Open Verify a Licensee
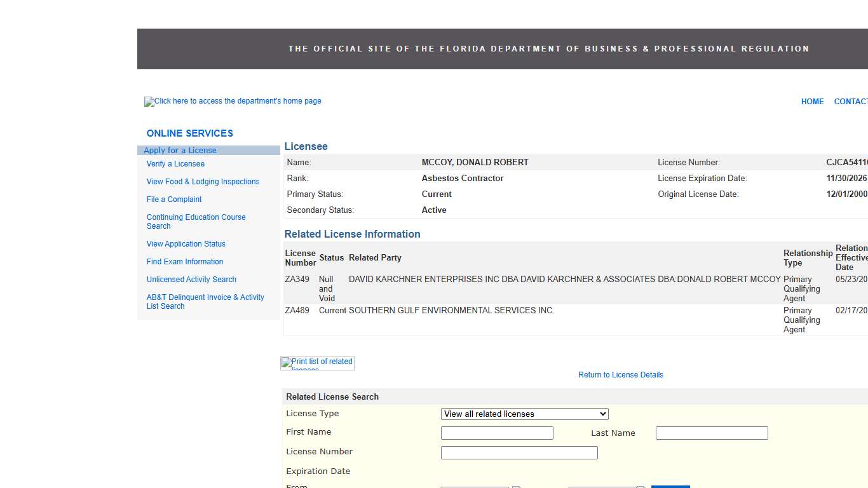The height and width of the screenshot is (488, 868). (x=175, y=163)
